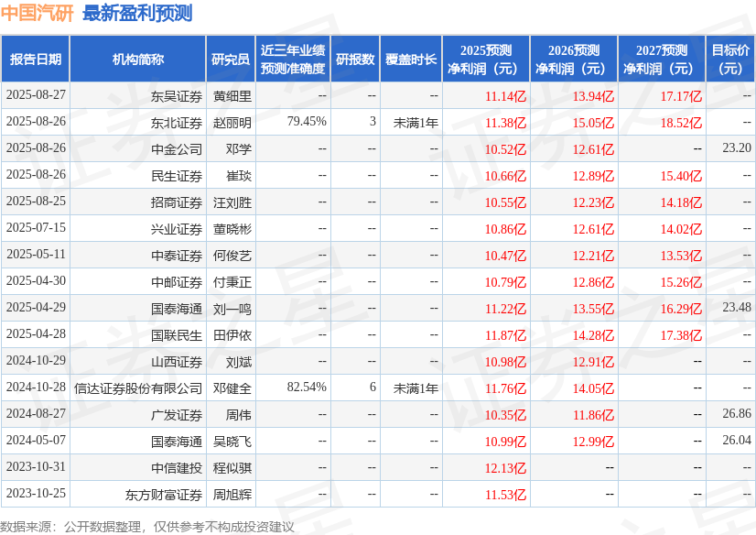Click the 最新盈利预测 heading
Screen dimensions: 756x535
coord(137,13)
